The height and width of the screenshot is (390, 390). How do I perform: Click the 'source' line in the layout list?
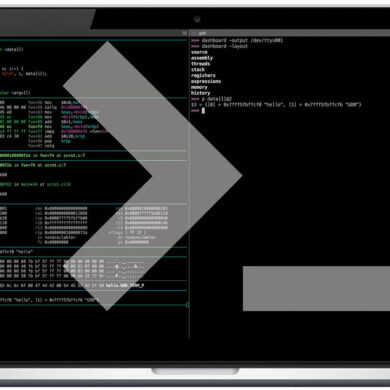(x=199, y=52)
